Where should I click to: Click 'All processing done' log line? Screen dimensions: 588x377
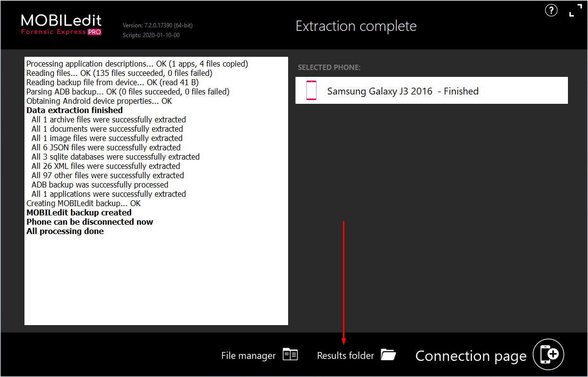click(65, 231)
